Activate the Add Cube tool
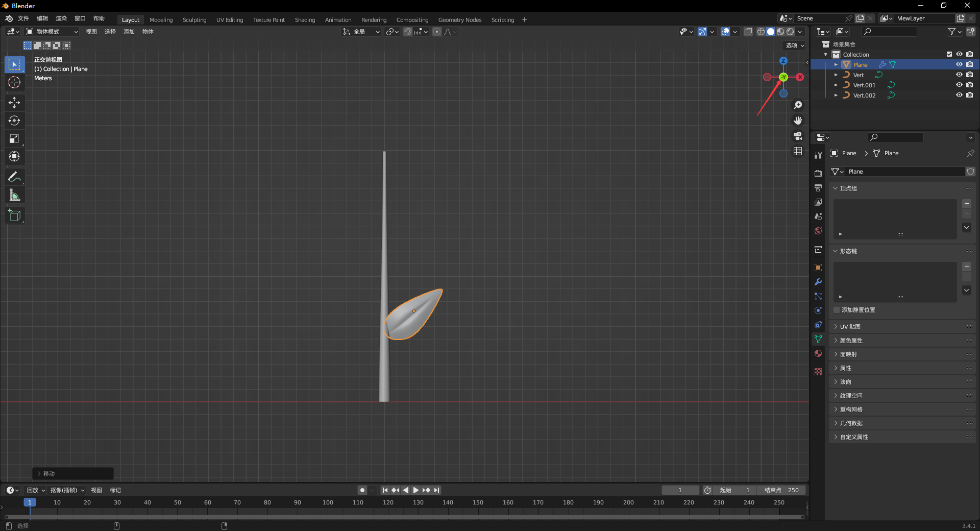The width and height of the screenshot is (980, 531). click(x=14, y=215)
